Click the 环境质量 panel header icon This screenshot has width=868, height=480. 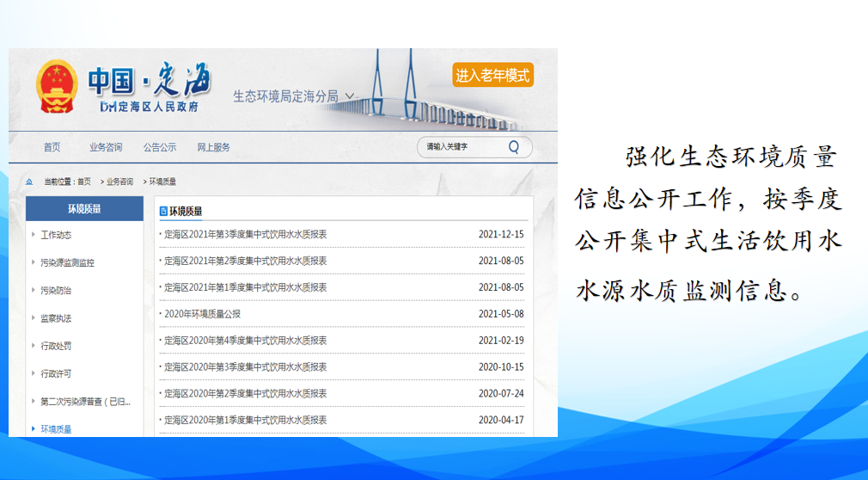[164, 211]
